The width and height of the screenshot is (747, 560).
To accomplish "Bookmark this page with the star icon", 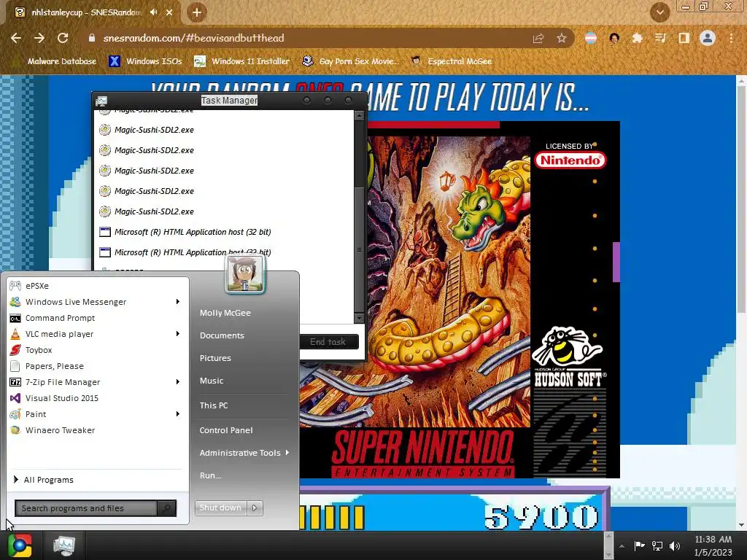I will pos(562,39).
